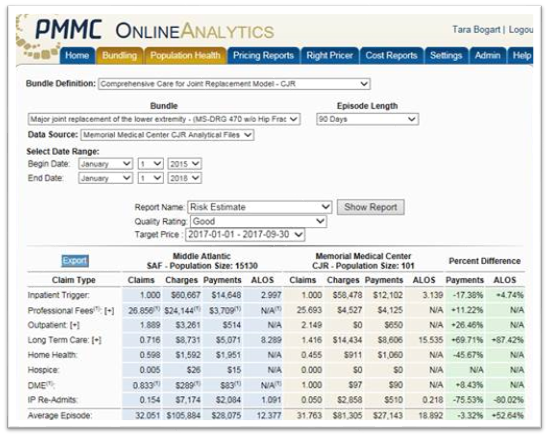Open the Home tab
Image resolution: width=549 pixels, height=437 pixels.
click(x=77, y=55)
